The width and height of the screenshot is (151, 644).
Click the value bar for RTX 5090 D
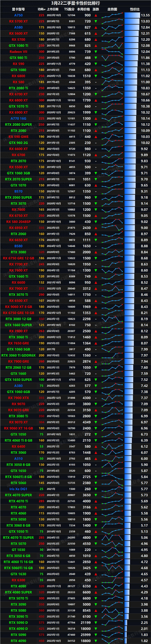(x=126, y=623)
